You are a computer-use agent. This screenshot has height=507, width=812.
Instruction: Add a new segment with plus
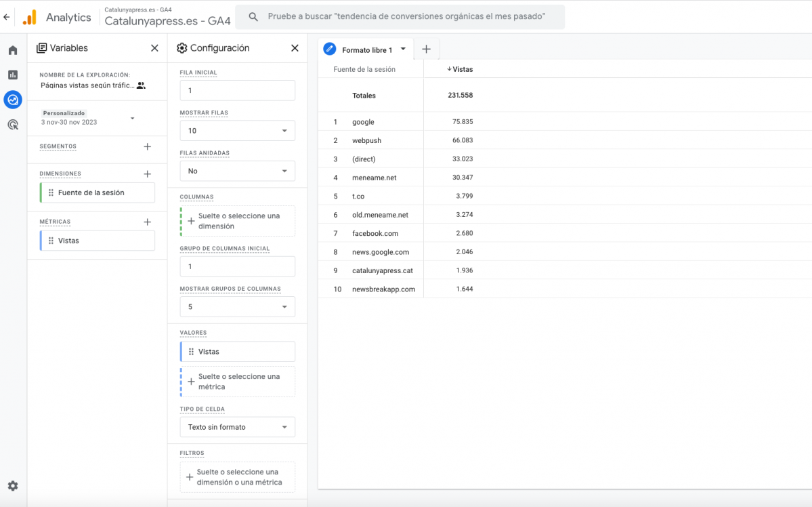click(148, 146)
